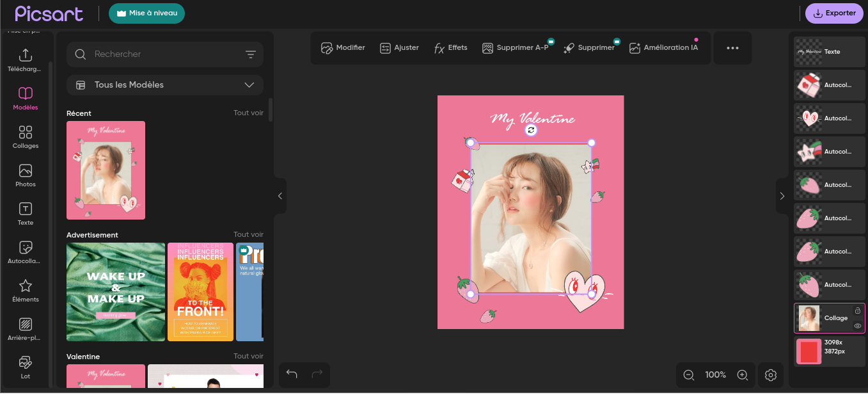The image size is (868, 395).
Task: Redo the last action
Action: [317, 375]
